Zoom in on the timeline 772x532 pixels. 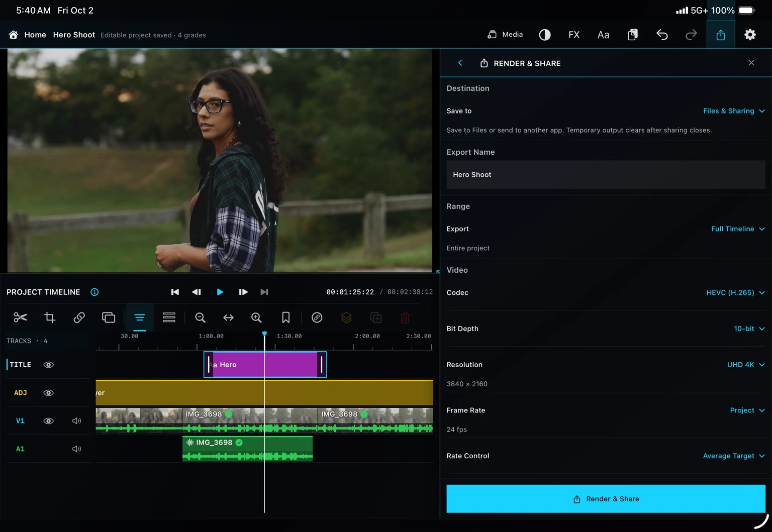pyautogui.click(x=256, y=317)
